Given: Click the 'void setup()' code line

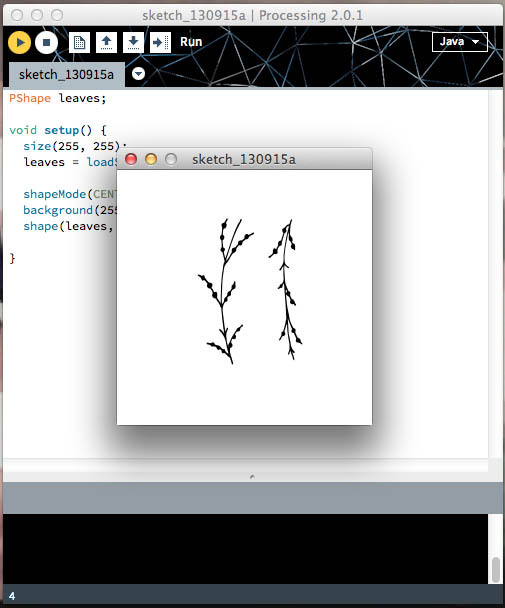Looking at the screenshot, I should point(58,130).
